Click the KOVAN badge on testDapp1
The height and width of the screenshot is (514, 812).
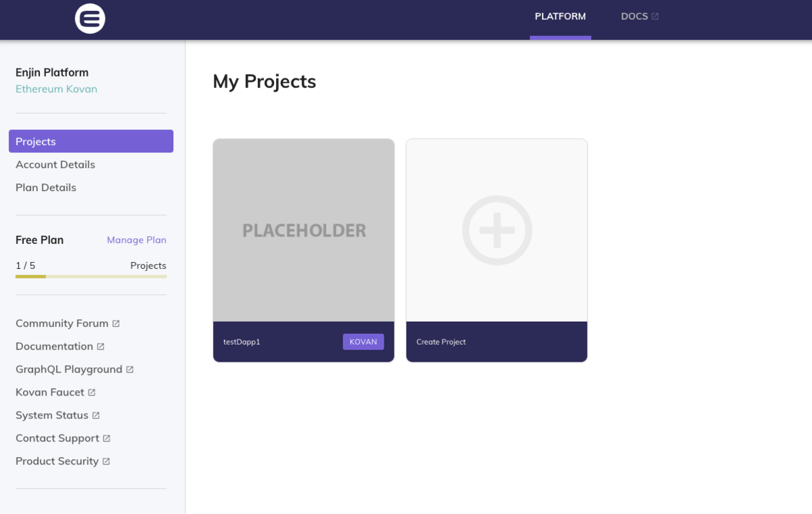point(363,342)
